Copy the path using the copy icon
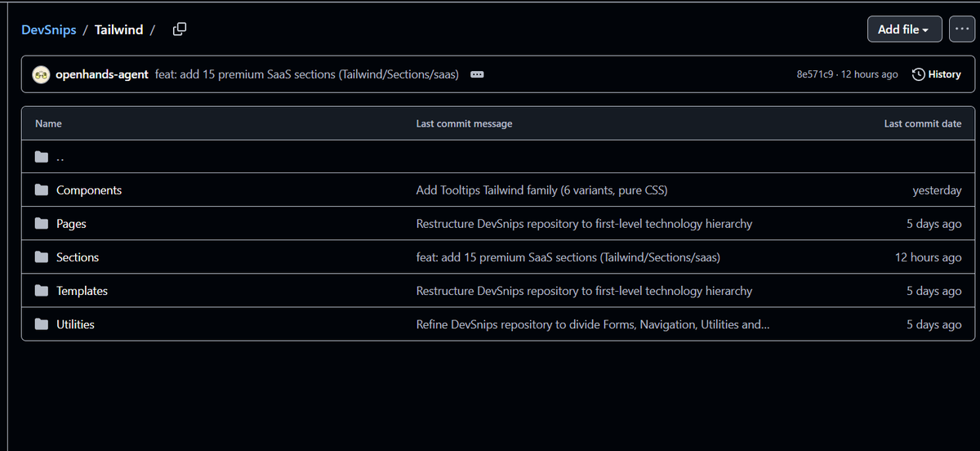Image resolution: width=980 pixels, height=451 pixels. click(x=180, y=29)
